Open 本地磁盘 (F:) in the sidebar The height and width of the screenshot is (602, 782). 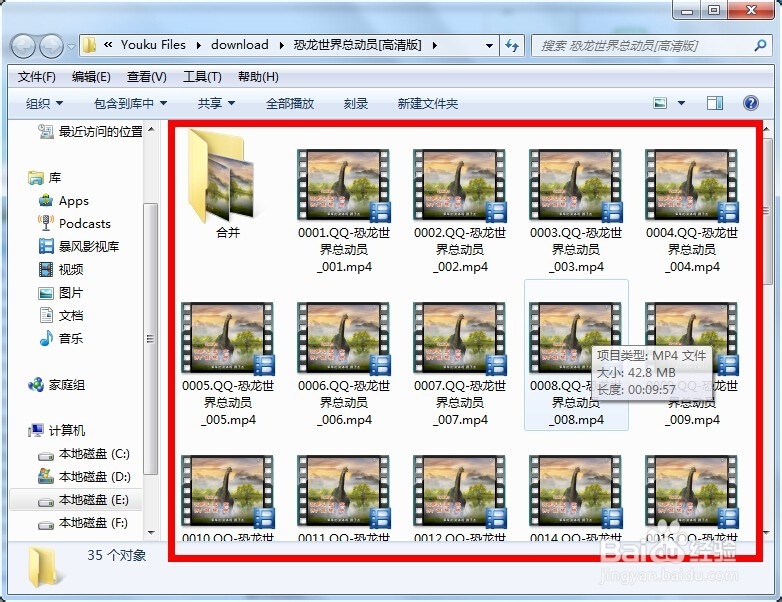point(84,523)
